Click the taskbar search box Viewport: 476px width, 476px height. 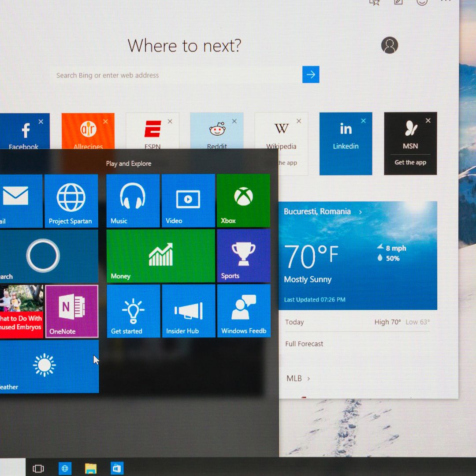click(12, 467)
